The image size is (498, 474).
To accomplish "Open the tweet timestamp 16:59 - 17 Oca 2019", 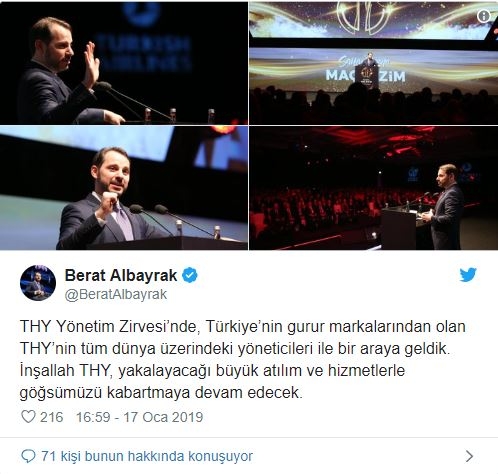I will point(139,417).
